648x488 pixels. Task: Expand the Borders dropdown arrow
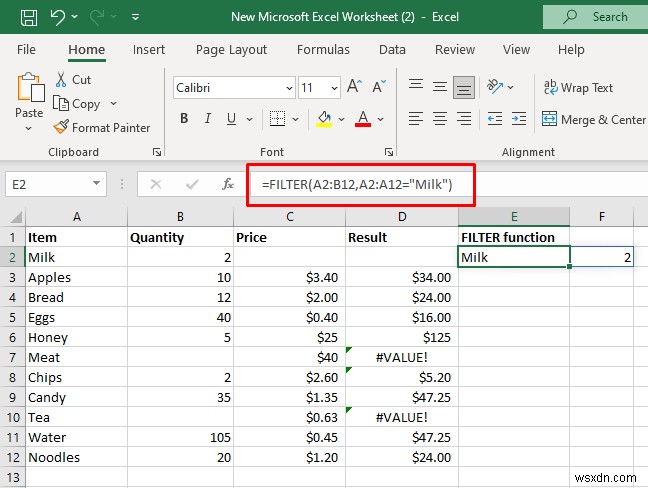coord(295,119)
